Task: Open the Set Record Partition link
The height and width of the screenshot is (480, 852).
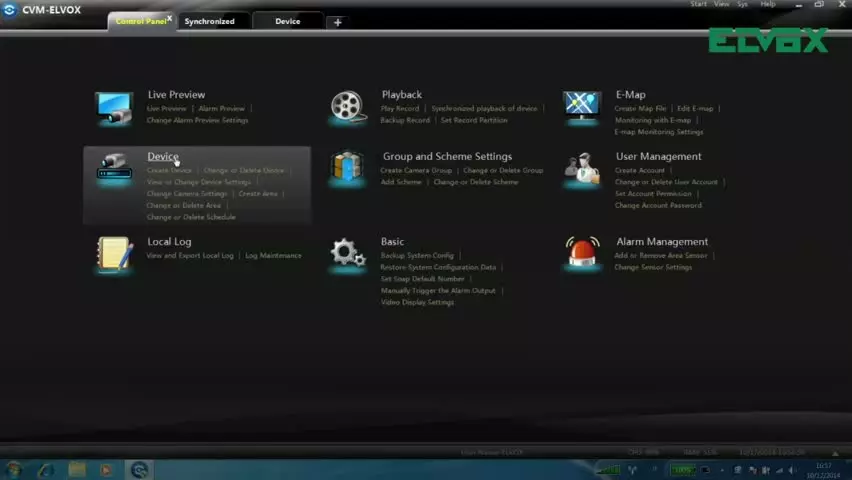Action: coord(474,120)
